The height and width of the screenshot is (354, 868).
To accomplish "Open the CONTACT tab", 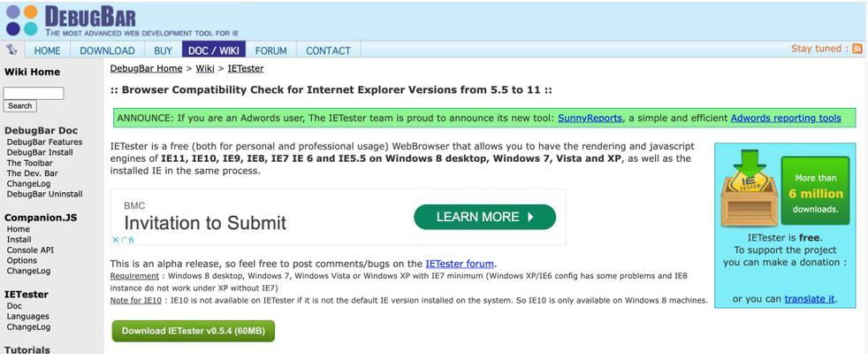I will pos(328,50).
